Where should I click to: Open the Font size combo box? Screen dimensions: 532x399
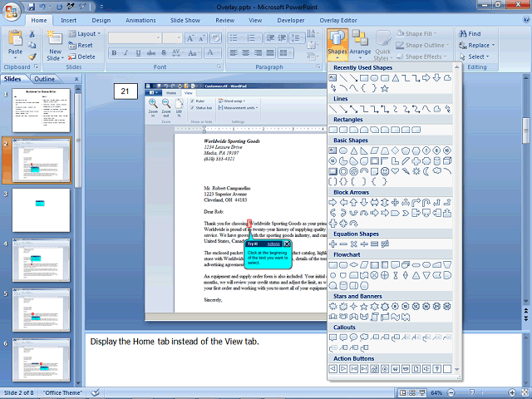(172, 38)
